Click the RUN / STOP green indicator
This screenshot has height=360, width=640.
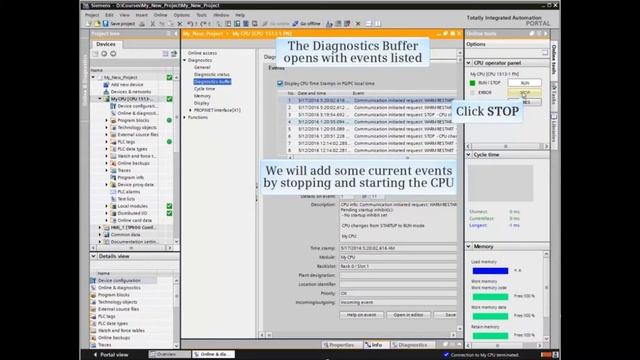[472, 83]
